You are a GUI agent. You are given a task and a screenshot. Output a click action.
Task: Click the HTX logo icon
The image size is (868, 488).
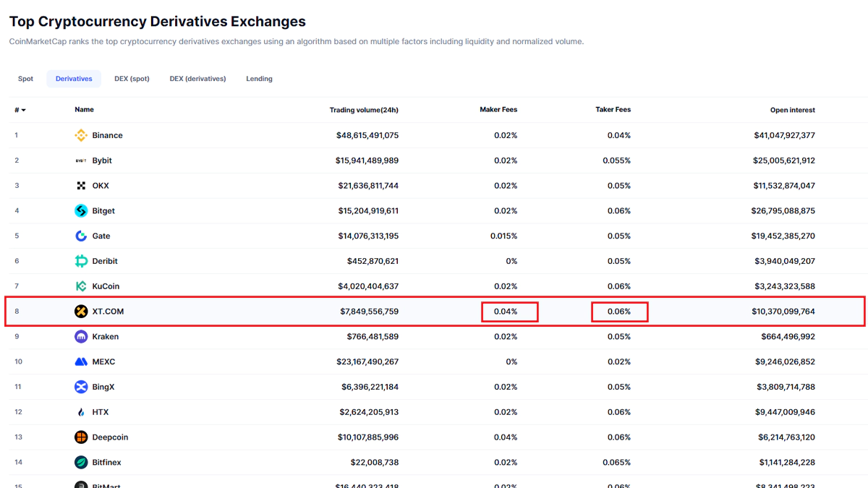(x=81, y=412)
